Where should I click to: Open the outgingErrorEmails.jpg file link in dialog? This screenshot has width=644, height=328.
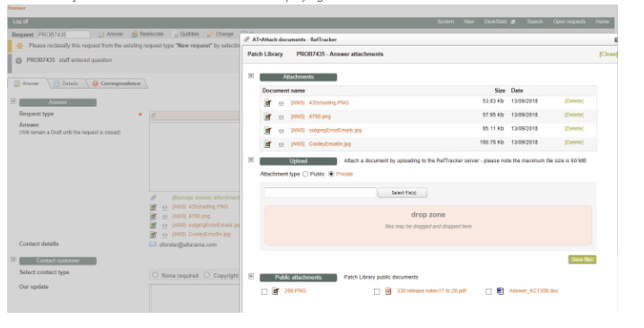tap(335, 131)
